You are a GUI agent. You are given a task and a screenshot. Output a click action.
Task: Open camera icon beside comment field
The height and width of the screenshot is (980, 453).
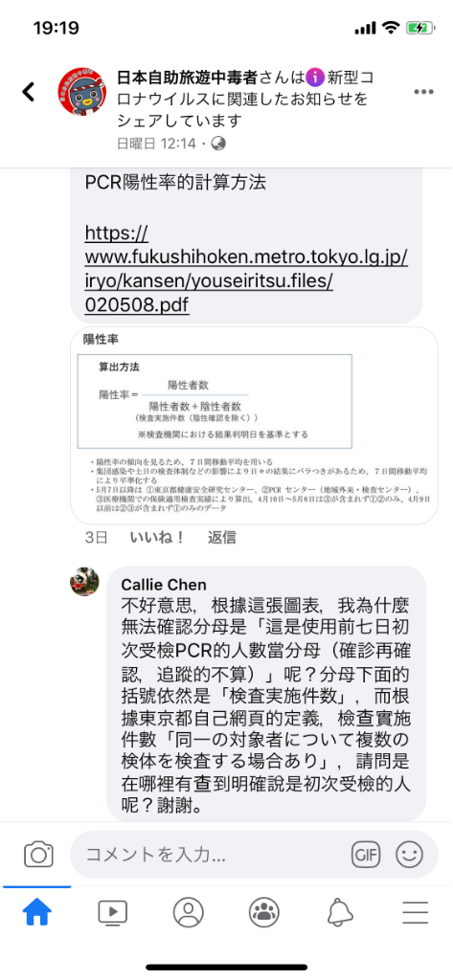[x=38, y=854]
